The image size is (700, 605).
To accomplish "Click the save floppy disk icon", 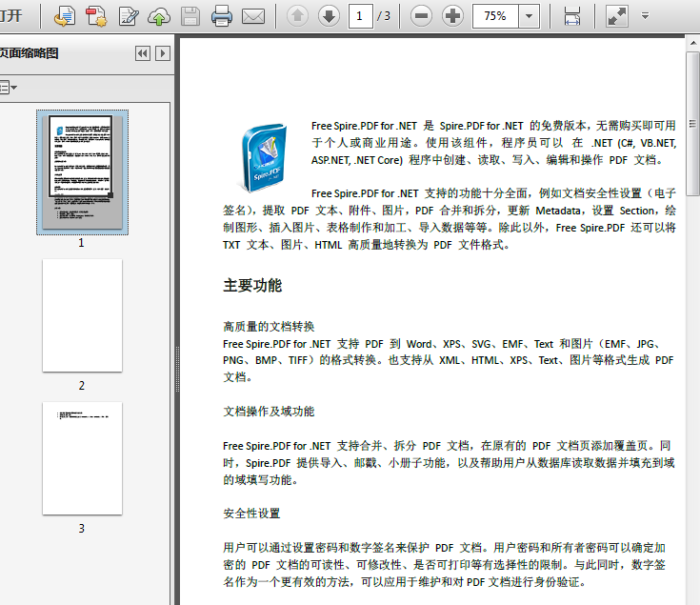I will tap(190, 16).
